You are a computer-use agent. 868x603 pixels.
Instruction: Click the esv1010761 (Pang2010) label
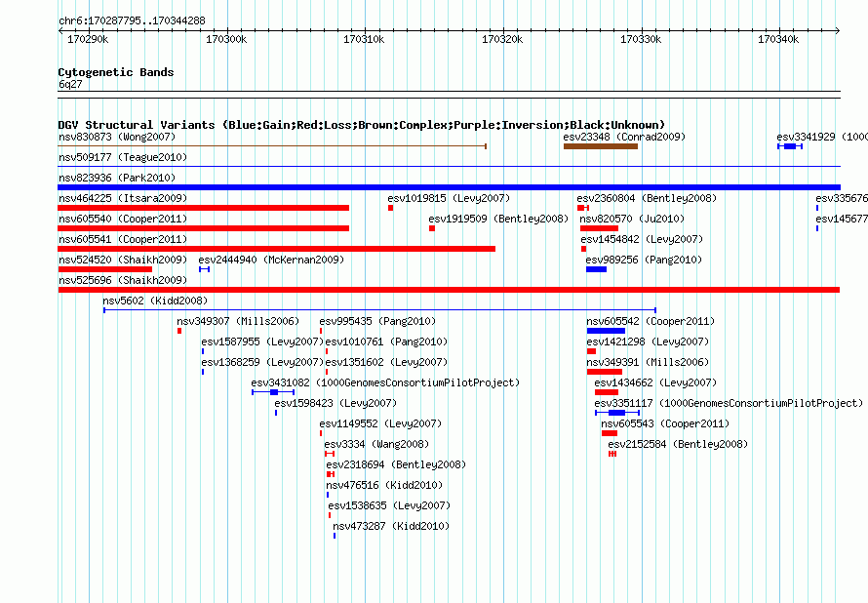(386, 342)
